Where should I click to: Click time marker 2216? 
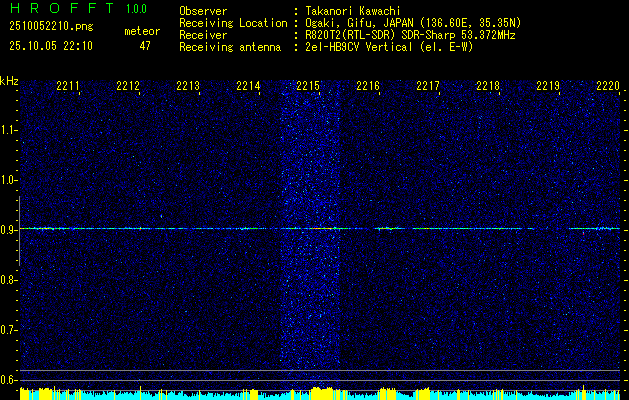pyautogui.click(x=368, y=85)
